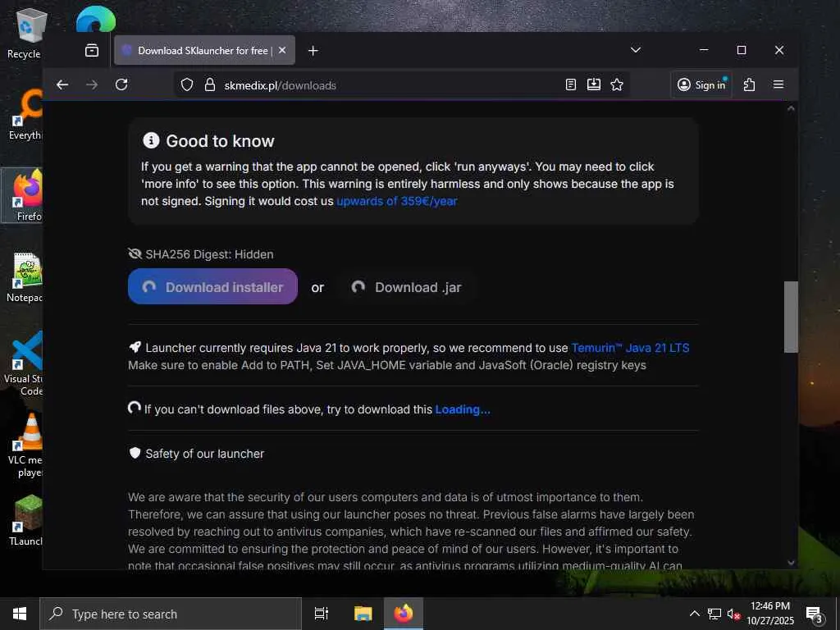Click the install site as app icon
Viewport: 840px width, 630px height.
click(594, 84)
